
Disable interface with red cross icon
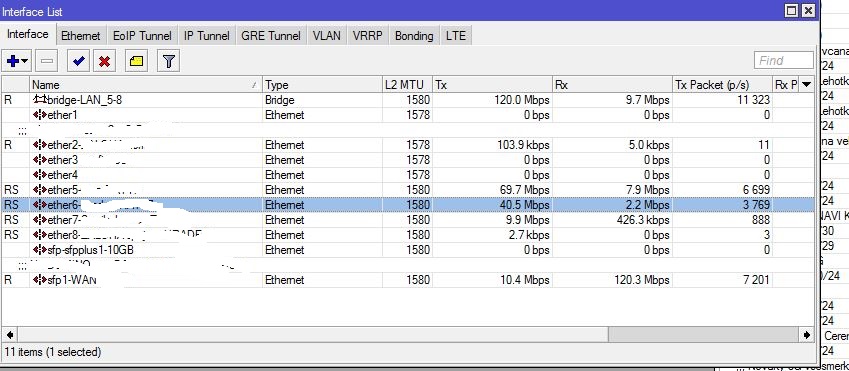tap(105, 61)
